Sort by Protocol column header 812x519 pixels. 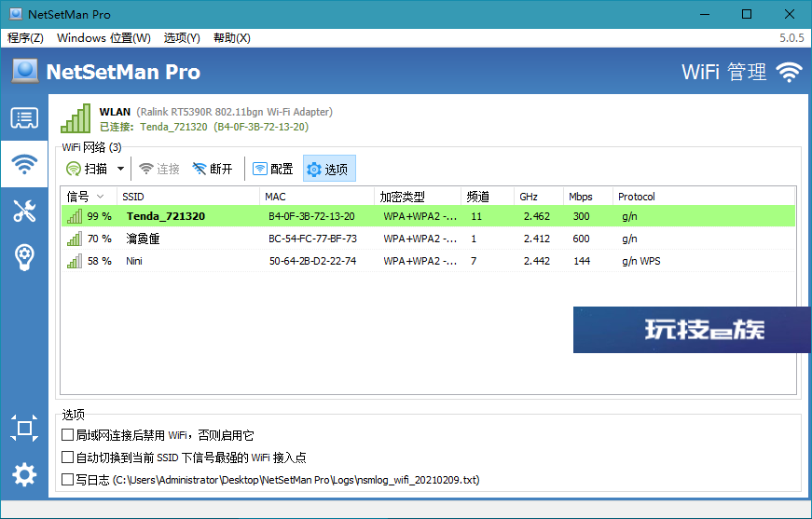click(x=704, y=197)
